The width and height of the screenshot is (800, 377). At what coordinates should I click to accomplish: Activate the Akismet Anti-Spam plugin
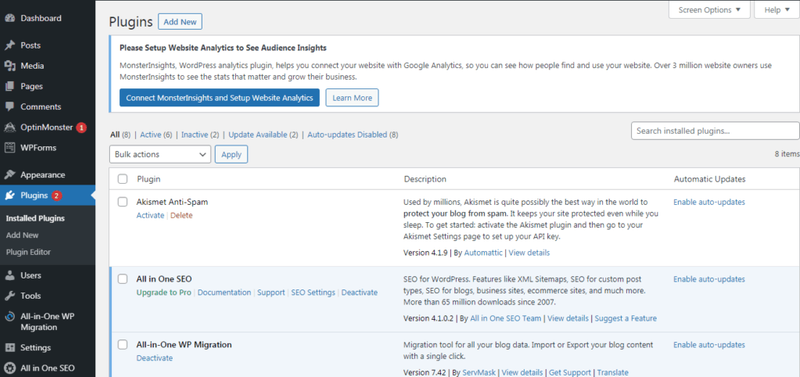point(150,215)
